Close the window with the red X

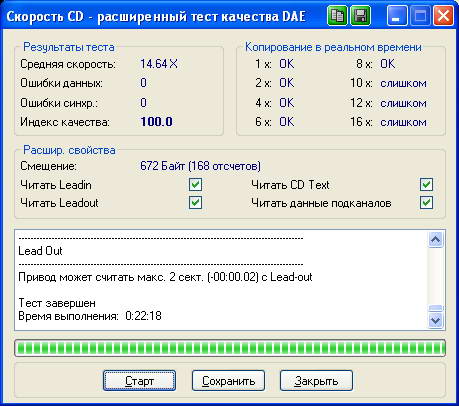point(443,16)
